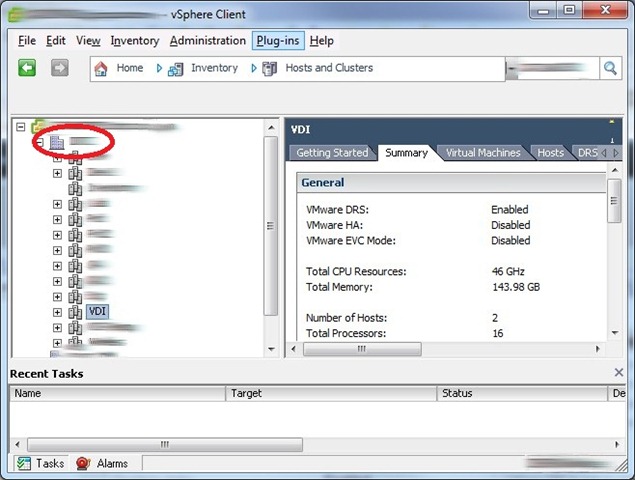Click the red Alarms bell icon
Viewport: 635px width, 480px height.
coord(83,463)
